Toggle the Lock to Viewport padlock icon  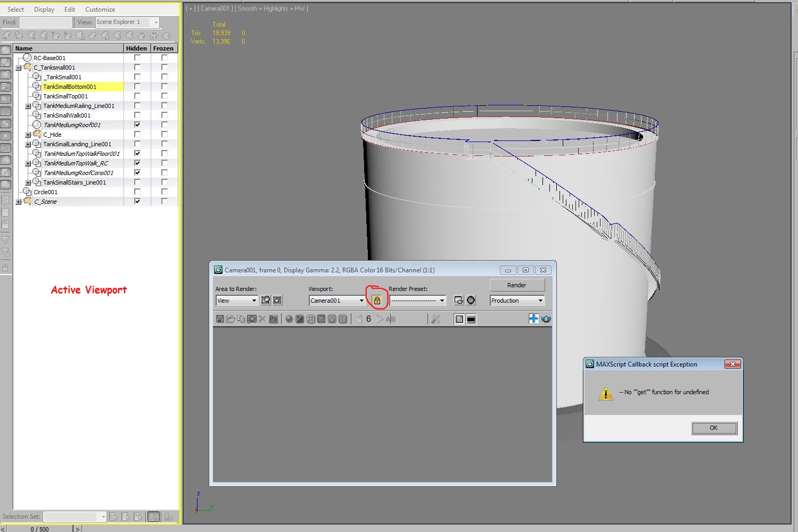click(377, 301)
